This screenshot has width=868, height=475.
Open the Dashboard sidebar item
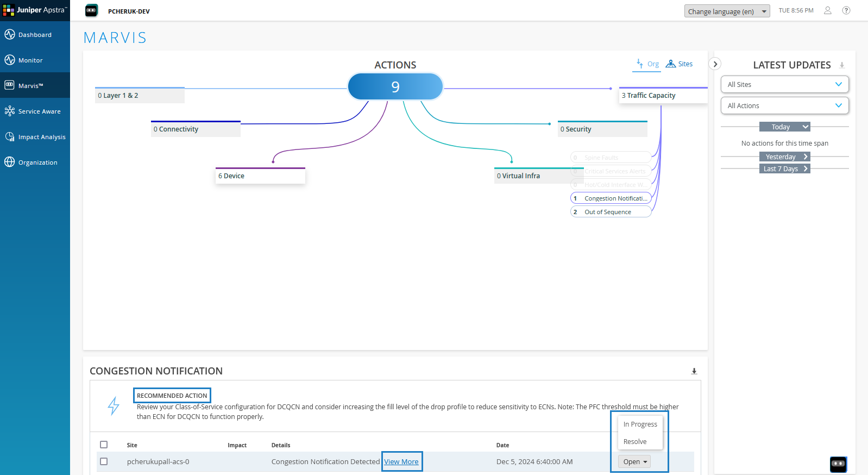click(x=35, y=35)
